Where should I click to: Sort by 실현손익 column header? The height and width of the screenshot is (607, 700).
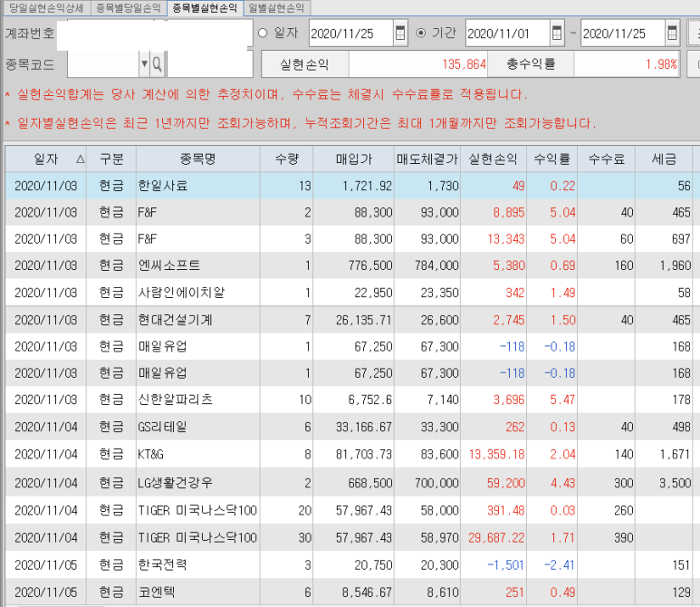(494, 159)
